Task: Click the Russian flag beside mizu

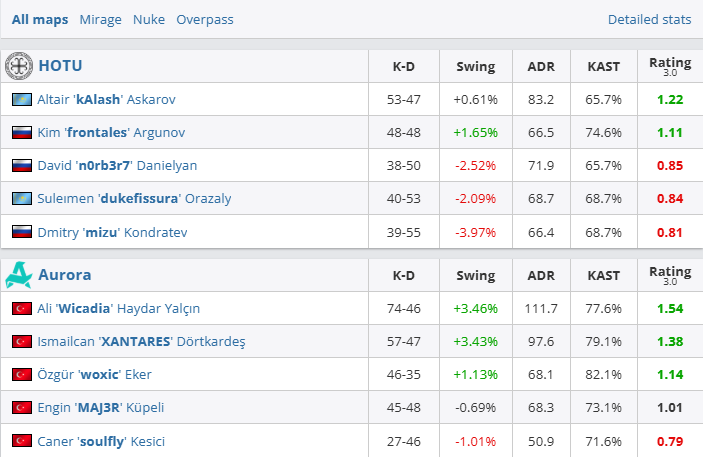Action: click(21, 232)
